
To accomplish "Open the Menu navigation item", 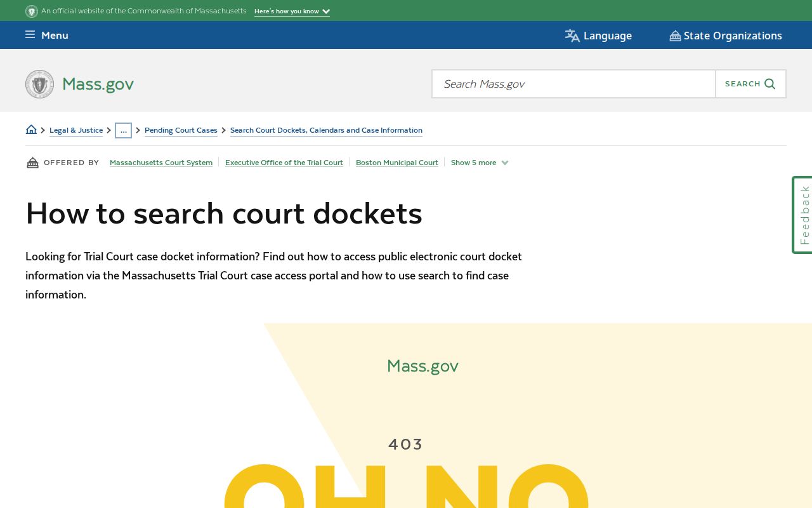I will pos(47,35).
